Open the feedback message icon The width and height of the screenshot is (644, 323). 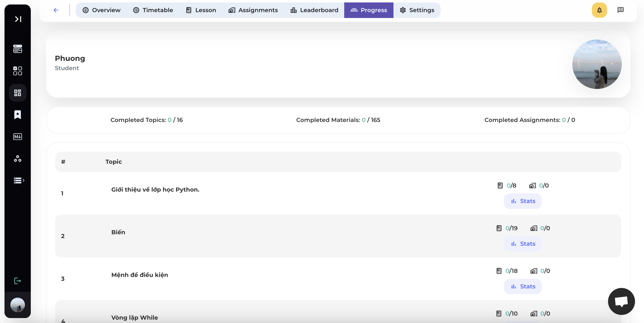click(620, 10)
